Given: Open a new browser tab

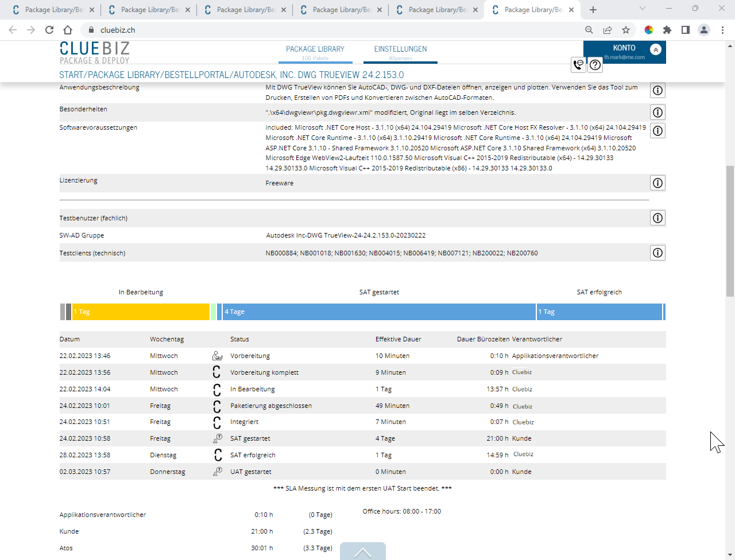Looking at the screenshot, I should click(593, 10).
